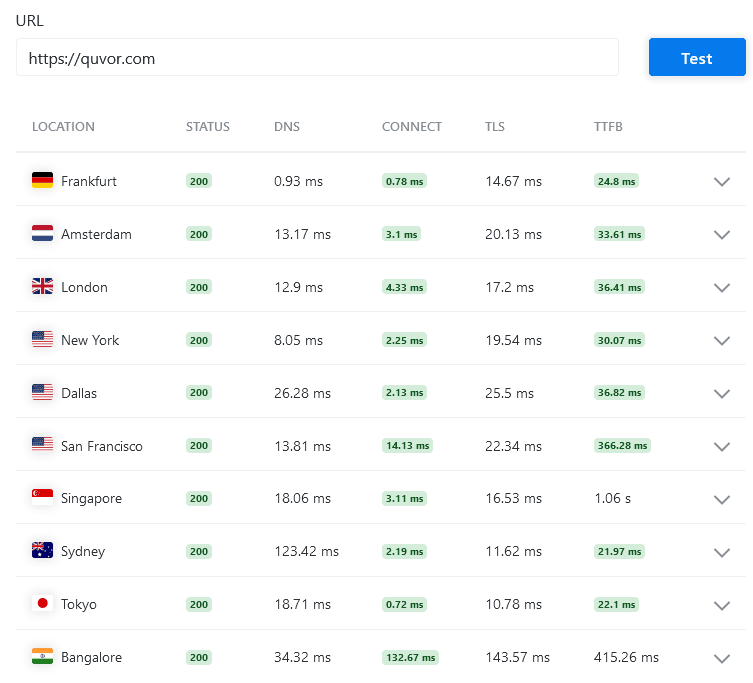753x683 pixels.
Task: Click the UK flag beside London
Action: (x=42, y=286)
